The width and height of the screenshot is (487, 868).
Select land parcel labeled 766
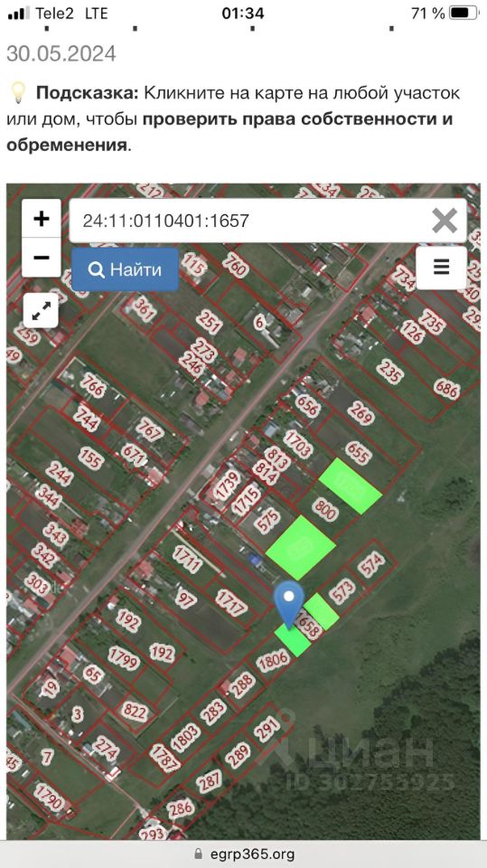[92, 385]
